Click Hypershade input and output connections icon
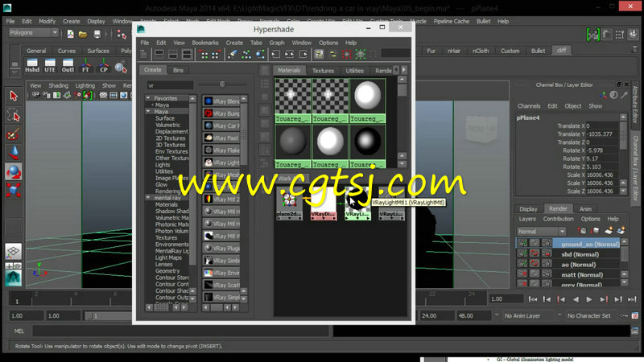This screenshot has height=362, width=644. tap(290, 54)
